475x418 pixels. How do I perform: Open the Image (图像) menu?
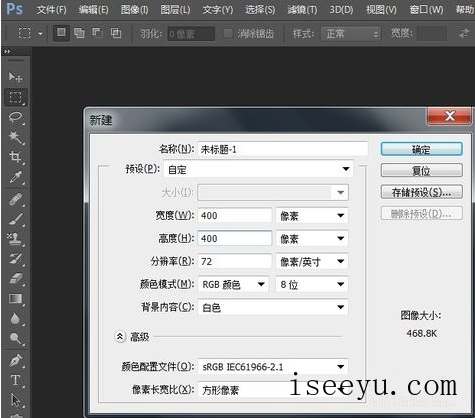[135, 9]
